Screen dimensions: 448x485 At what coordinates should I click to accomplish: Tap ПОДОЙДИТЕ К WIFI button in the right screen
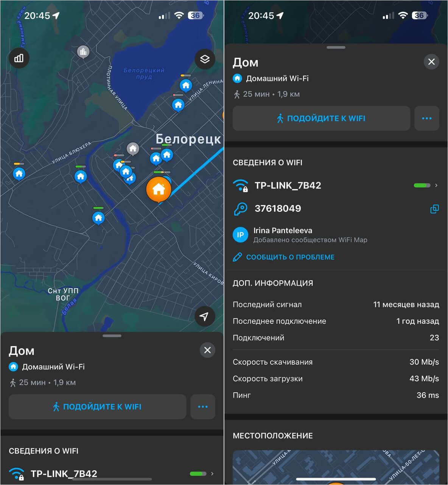pos(321,118)
